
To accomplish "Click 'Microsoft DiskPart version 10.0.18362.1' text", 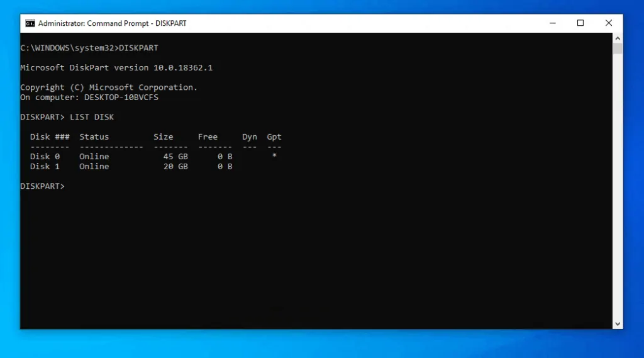I will pos(116,68).
